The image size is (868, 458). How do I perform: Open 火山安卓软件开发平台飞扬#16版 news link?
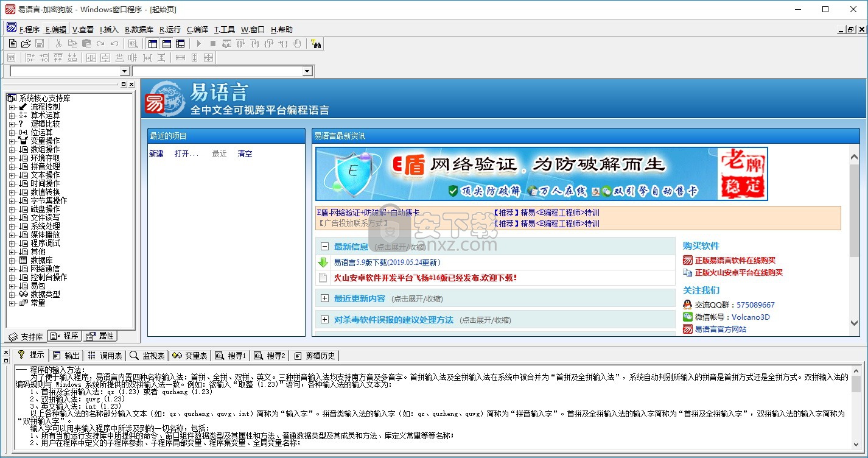[x=425, y=278]
